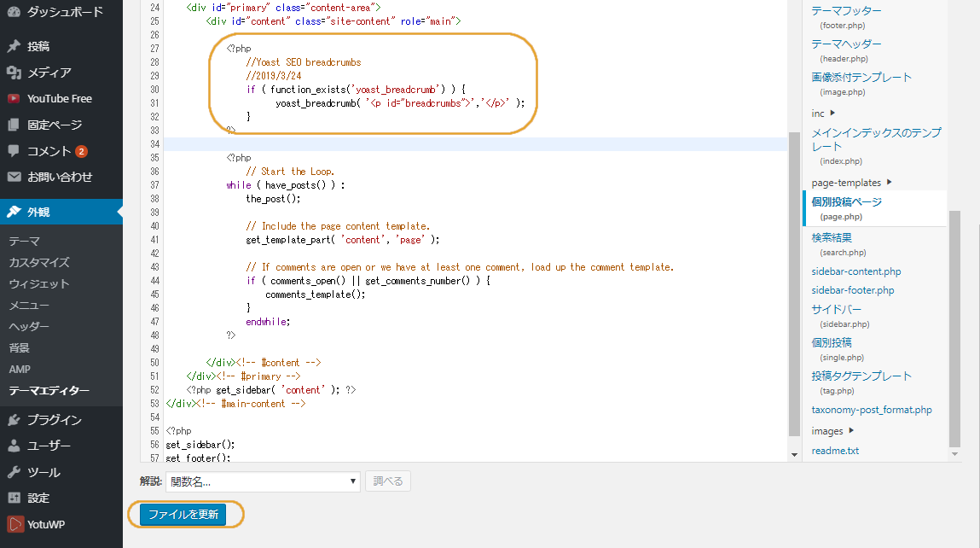980x548 pixels.
Task: Click the Posts pushpin icon
Action: pos(14,46)
